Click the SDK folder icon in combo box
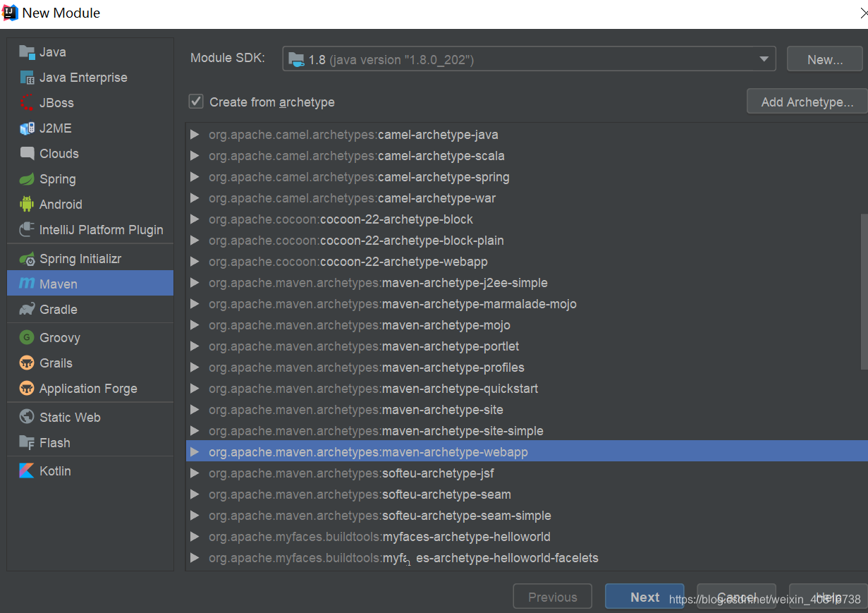868x613 pixels. coord(297,59)
